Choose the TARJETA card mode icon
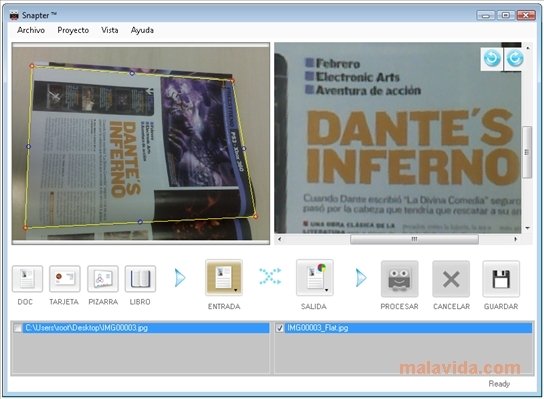The image size is (544, 399). click(65, 279)
